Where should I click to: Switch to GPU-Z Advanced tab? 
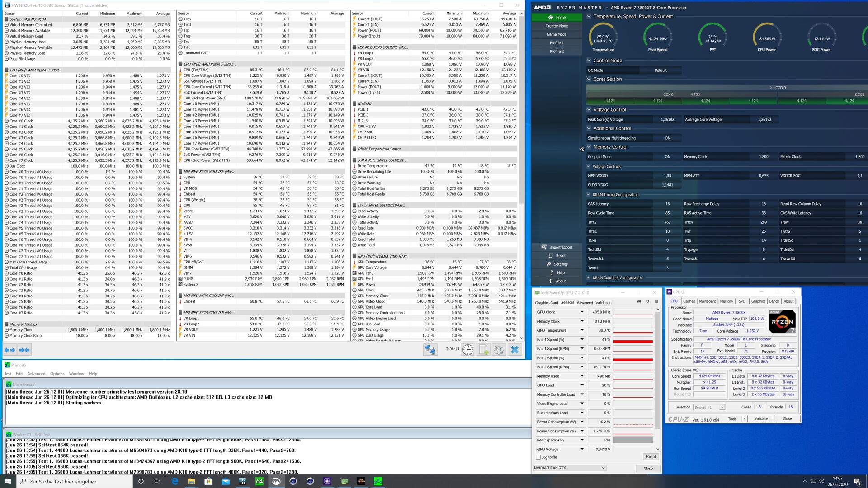[x=585, y=303]
